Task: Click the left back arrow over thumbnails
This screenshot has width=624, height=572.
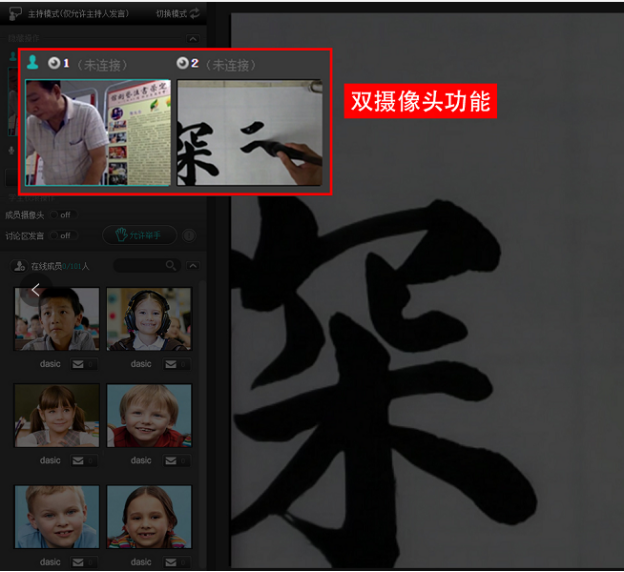Action: (35, 290)
